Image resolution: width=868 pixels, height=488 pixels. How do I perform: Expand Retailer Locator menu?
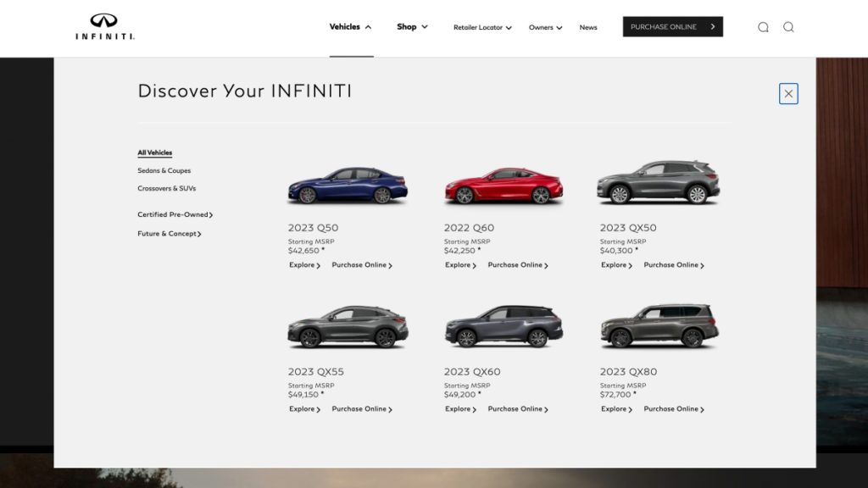coord(482,27)
